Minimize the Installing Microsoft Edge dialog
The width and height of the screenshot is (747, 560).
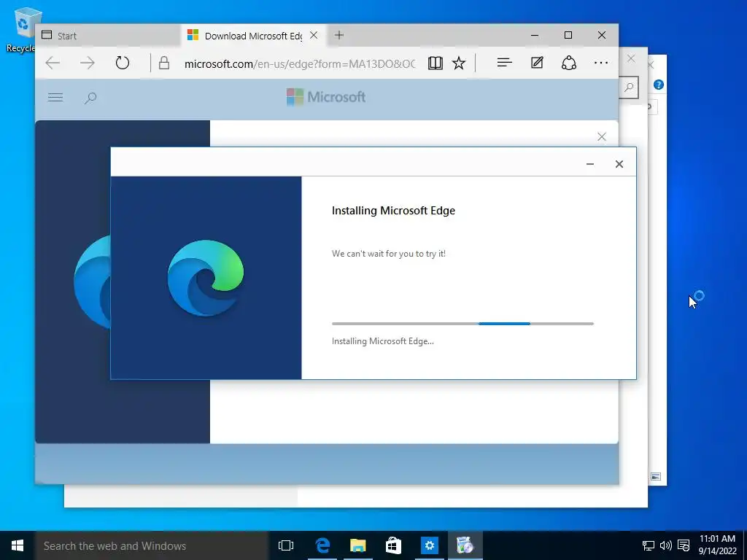[590, 164]
